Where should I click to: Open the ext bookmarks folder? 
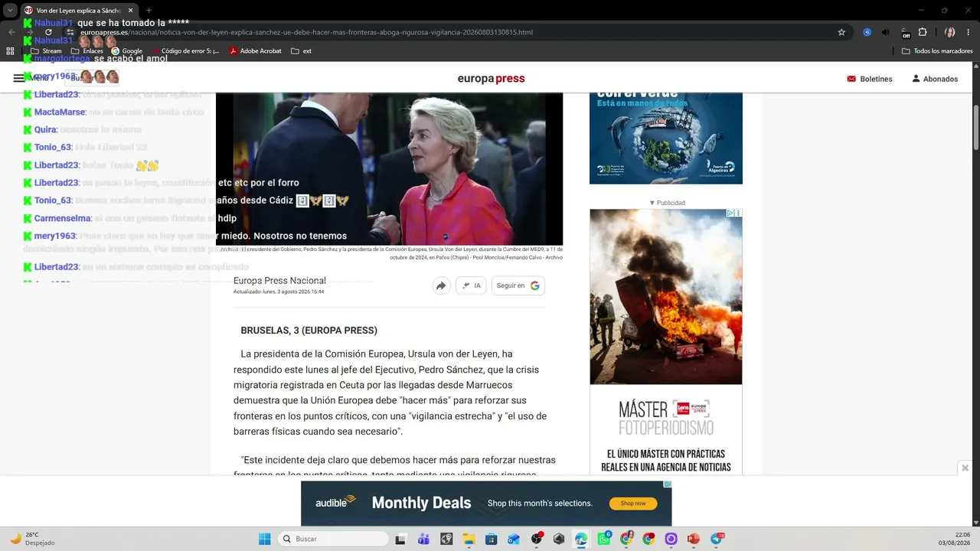301,51
